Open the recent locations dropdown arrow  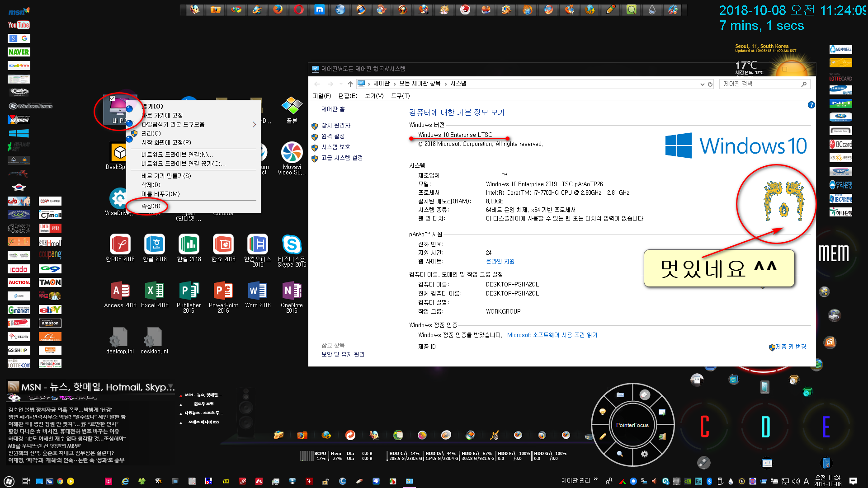pyautogui.click(x=341, y=84)
